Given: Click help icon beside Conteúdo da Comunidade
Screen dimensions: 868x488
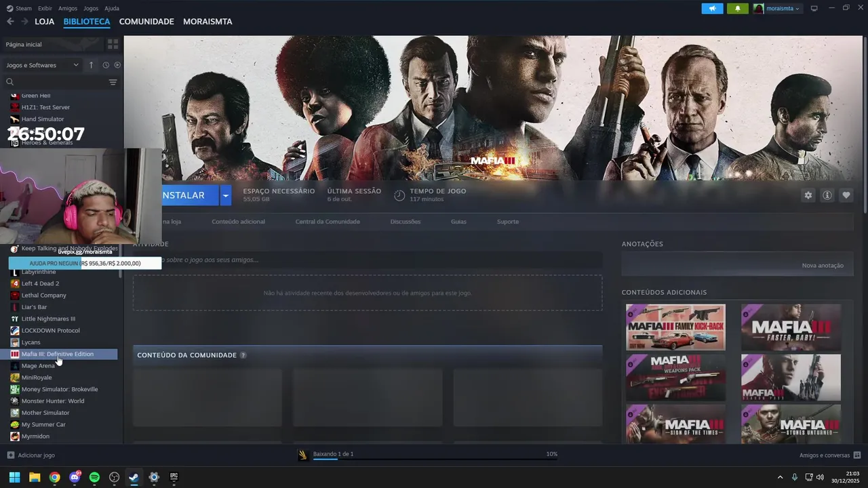Looking at the screenshot, I should coord(243,355).
